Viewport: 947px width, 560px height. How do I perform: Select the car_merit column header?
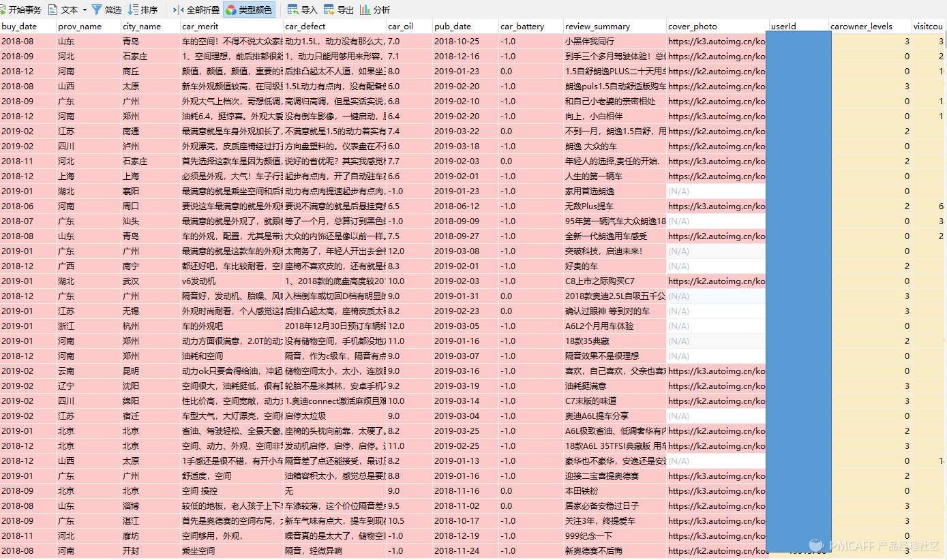coord(232,27)
